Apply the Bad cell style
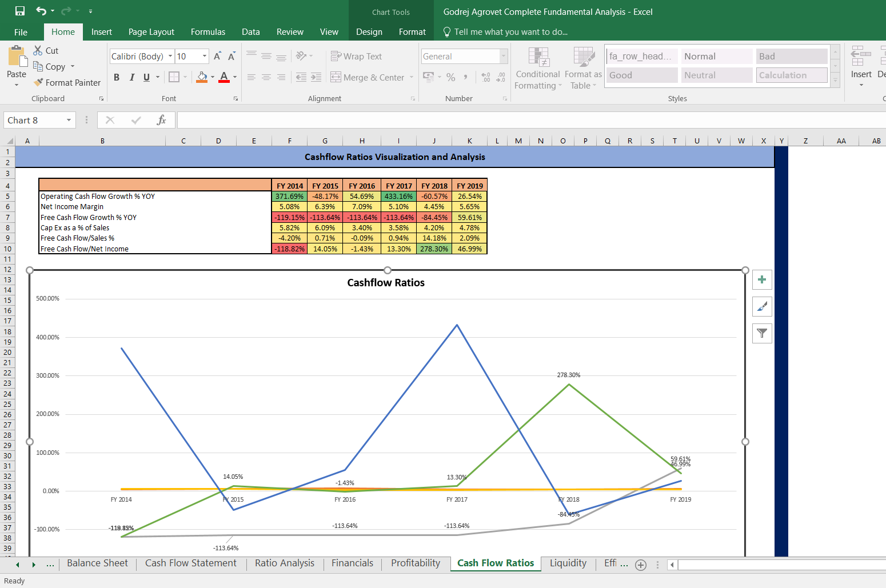 click(x=792, y=56)
